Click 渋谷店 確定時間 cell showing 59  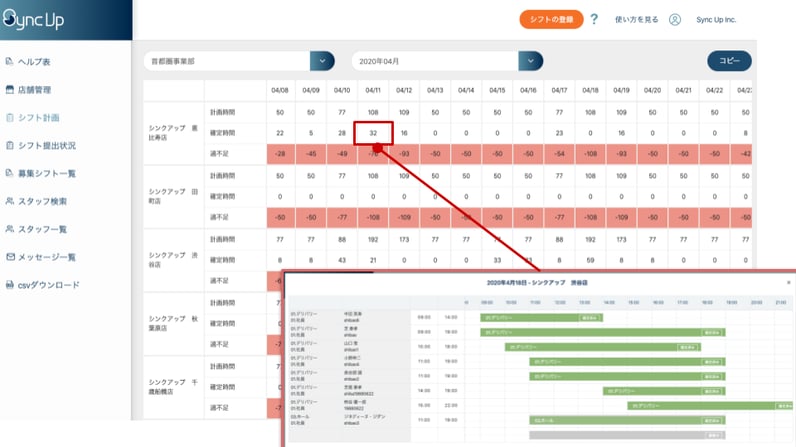click(590, 260)
